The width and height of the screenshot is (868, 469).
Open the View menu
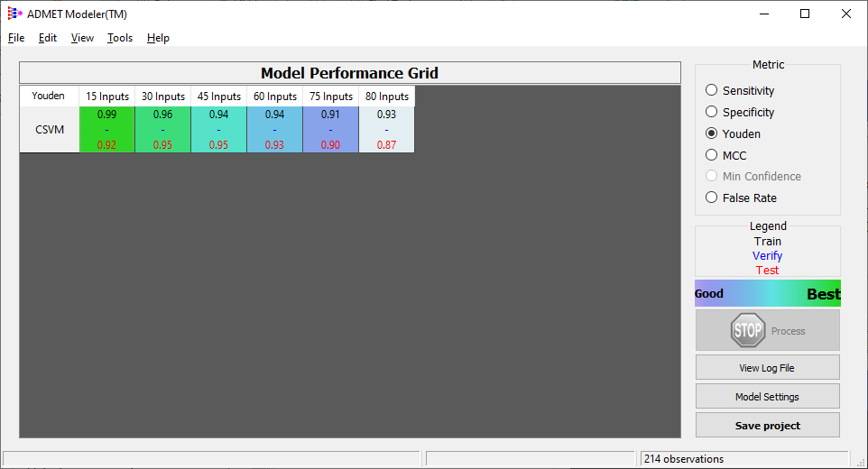pyautogui.click(x=82, y=38)
